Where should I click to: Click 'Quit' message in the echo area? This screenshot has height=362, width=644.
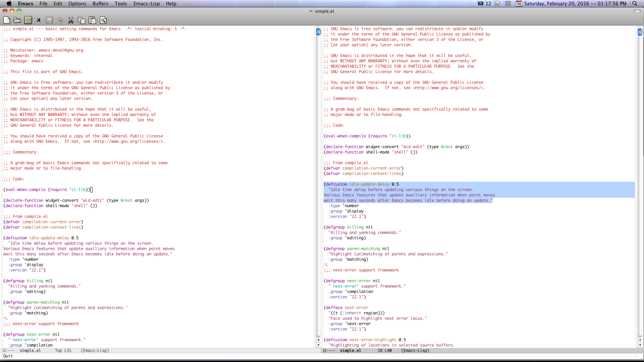point(8,356)
